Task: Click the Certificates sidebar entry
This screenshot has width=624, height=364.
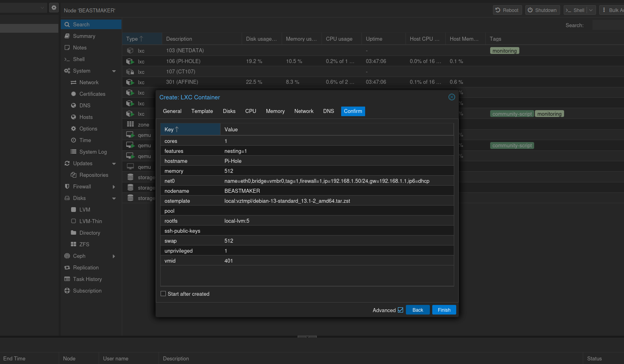Action: pyautogui.click(x=91, y=94)
